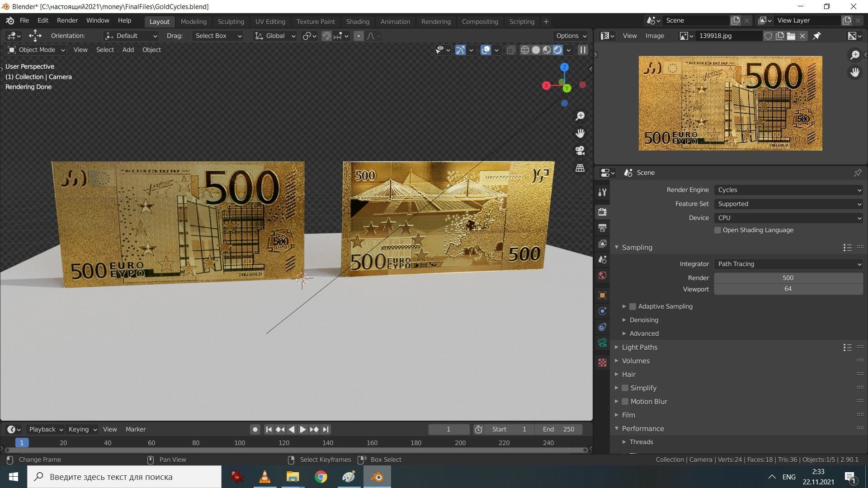Jump to the end frame with the playback button

click(325, 429)
